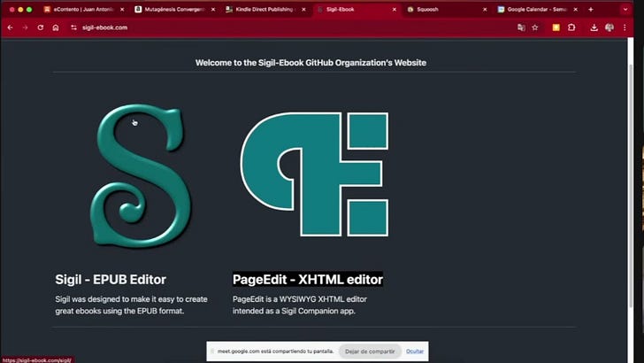Click the PageEdit PE logo
644x363 pixels.
point(314,174)
